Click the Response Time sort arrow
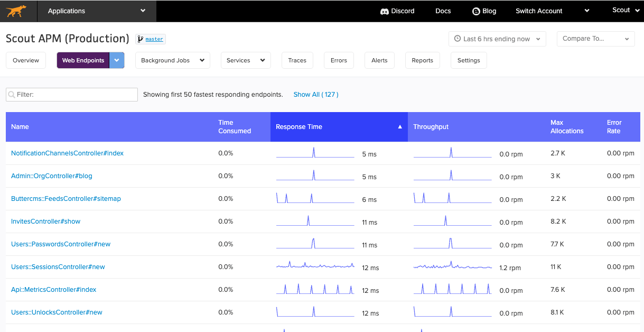 click(400, 127)
